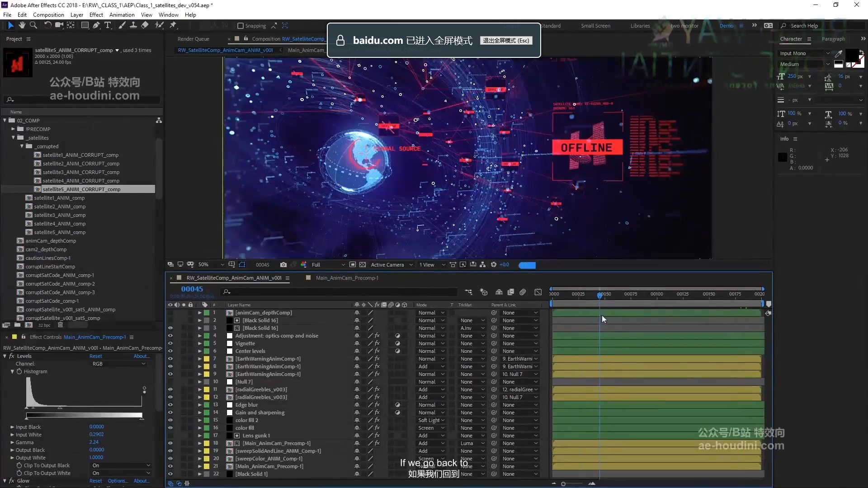Click the reset exposure icon

pos(493,265)
